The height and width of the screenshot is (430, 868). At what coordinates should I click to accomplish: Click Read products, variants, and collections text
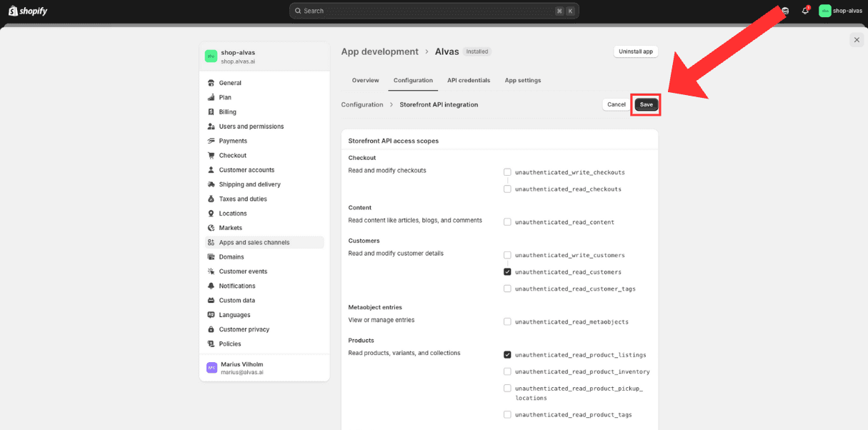[x=404, y=353]
